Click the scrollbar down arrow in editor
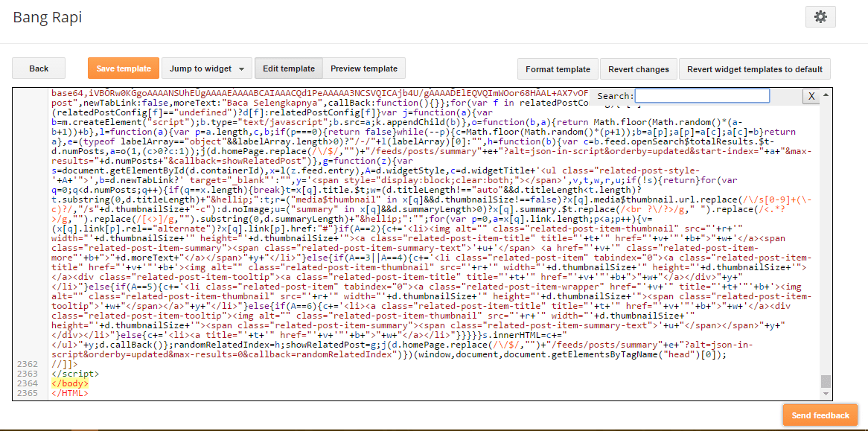Viewport: 868px width, 431px height. 826,394
